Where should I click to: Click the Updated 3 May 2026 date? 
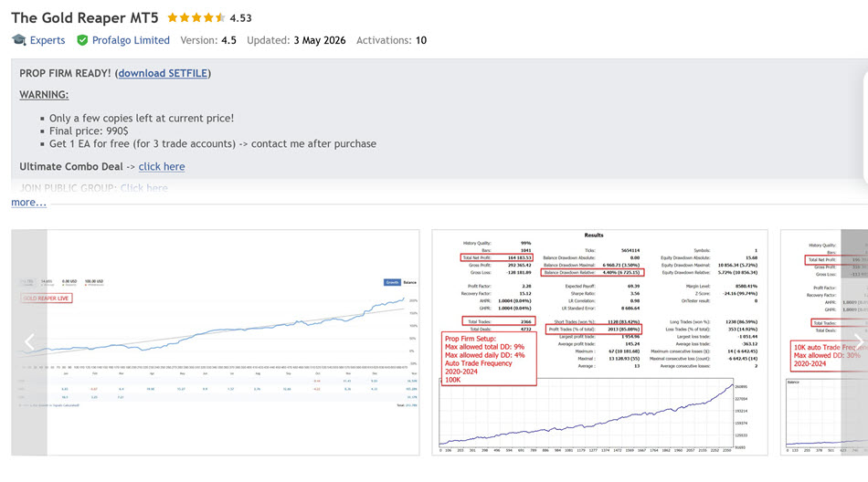(x=296, y=40)
